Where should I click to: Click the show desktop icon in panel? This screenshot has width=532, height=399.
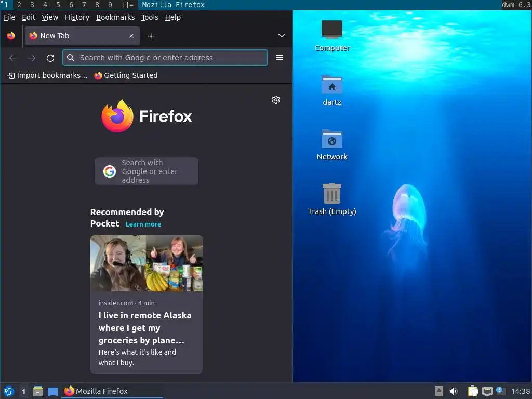[52, 392]
